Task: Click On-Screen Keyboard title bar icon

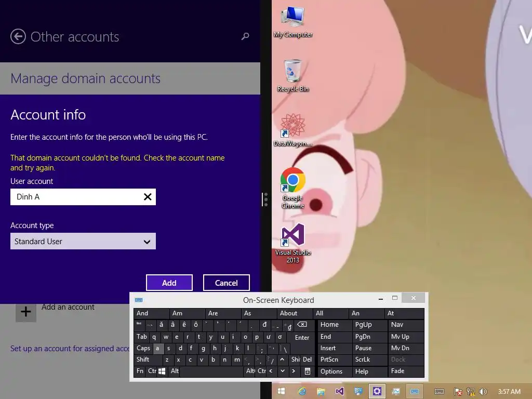Action: pyautogui.click(x=139, y=300)
